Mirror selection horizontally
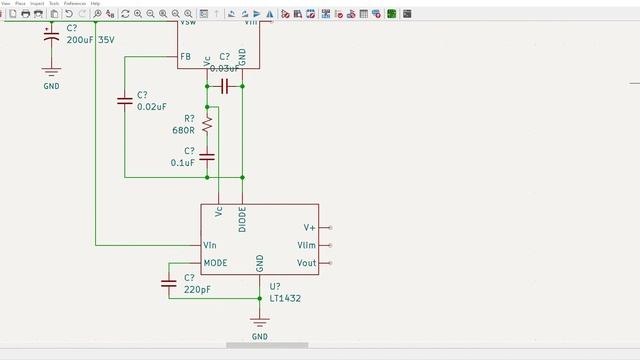This screenshot has height=360, width=640. pyautogui.click(x=269, y=14)
